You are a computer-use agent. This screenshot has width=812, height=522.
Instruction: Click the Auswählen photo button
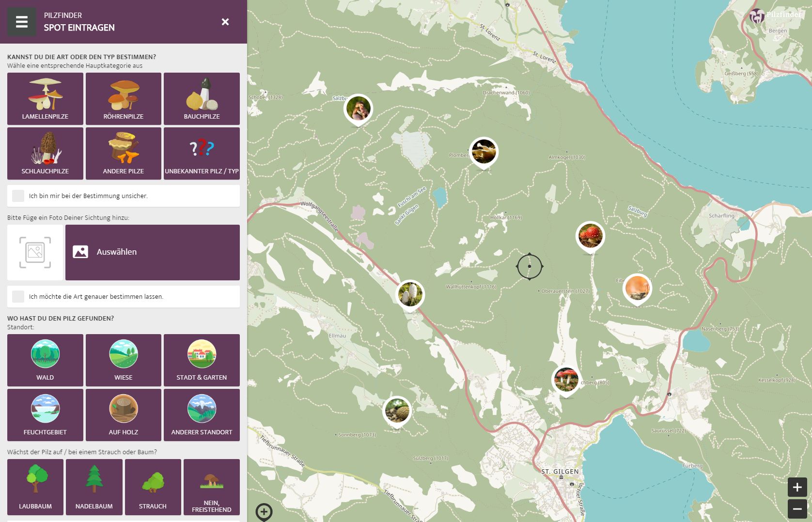[x=153, y=252]
